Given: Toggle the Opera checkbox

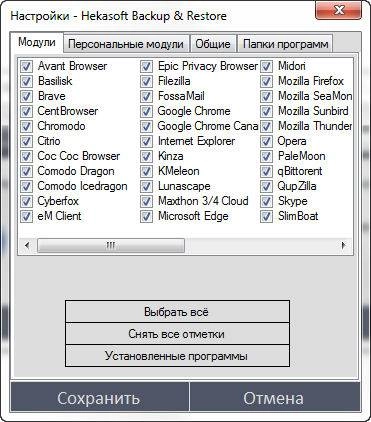Looking at the screenshot, I should tap(266, 141).
